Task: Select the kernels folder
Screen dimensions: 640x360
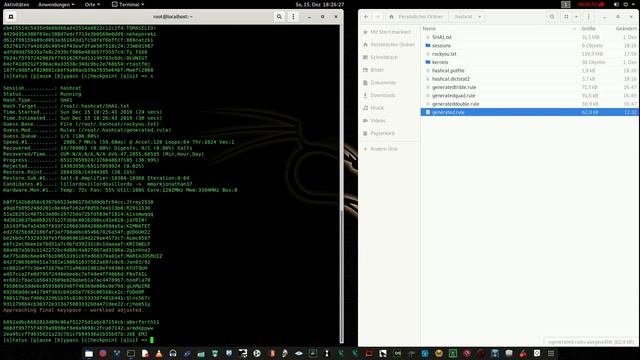Action: pyautogui.click(x=529, y=62)
